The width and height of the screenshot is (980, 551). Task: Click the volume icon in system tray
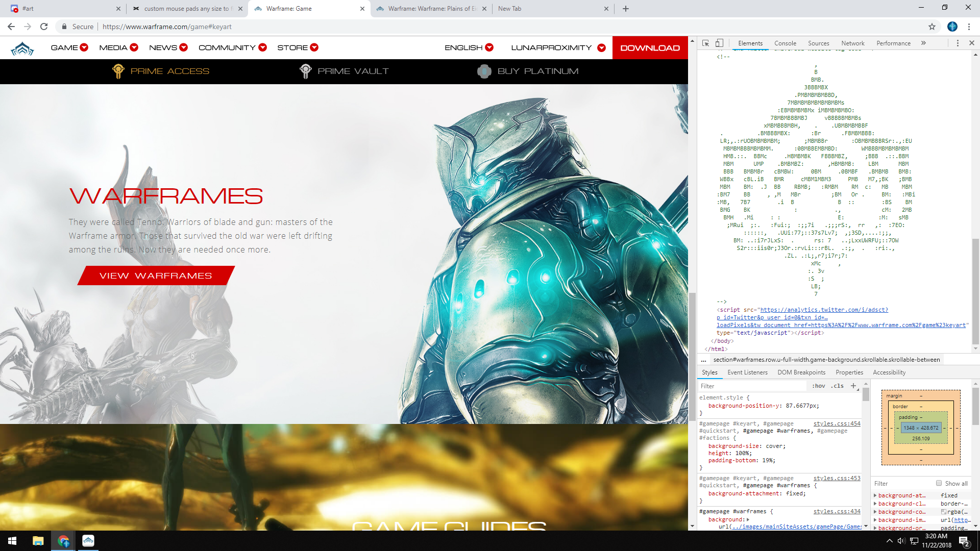coord(901,541)
